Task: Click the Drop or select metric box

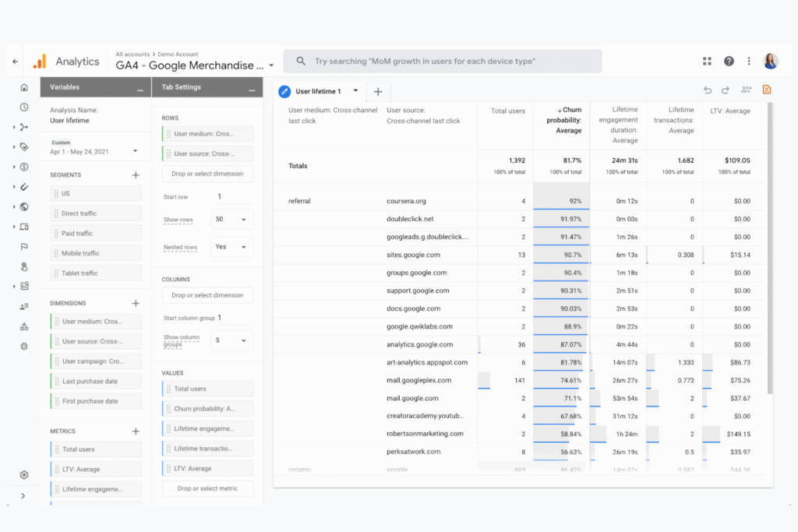Action: pyautogui.click(x=207, y=488)
